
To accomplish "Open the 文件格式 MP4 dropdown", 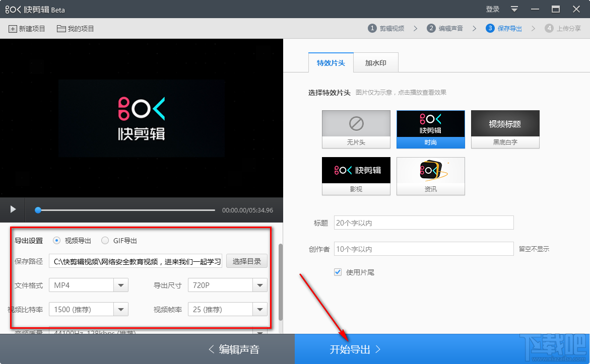I will click(121, 285).
